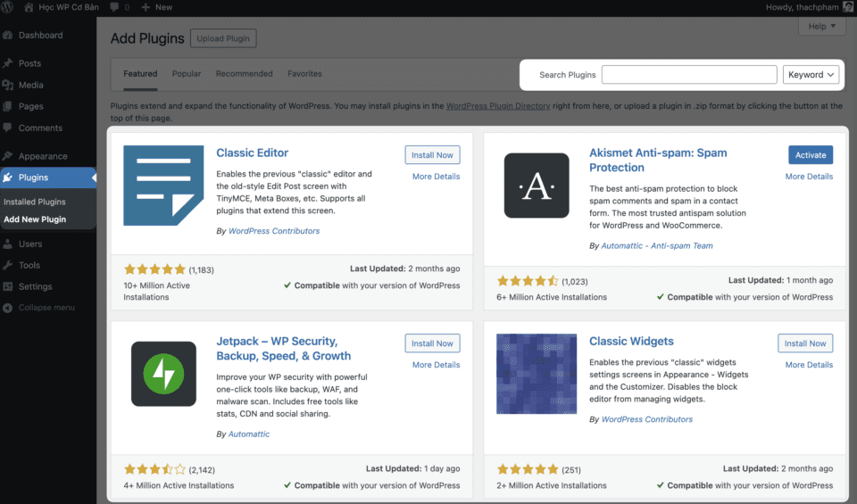This screenshot has height=504, width=857.
Task: Click the user avatar in admin bar
Action: click(x=848, y=7)
